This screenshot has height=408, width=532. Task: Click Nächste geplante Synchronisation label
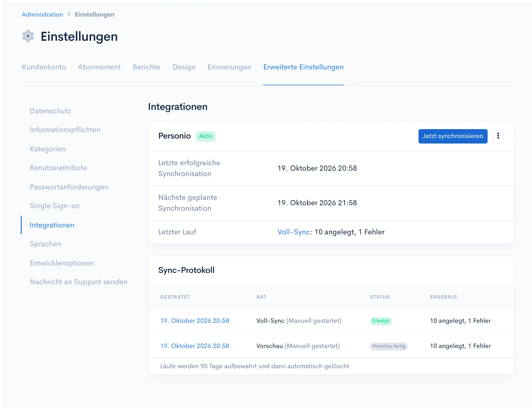pyautogui.click(x=188, y=203)
